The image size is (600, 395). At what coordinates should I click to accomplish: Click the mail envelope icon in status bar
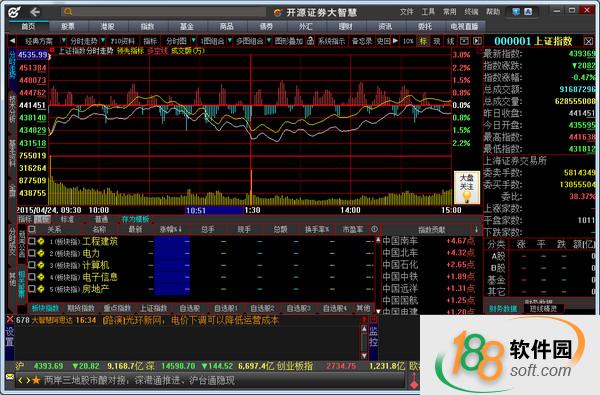10,377
